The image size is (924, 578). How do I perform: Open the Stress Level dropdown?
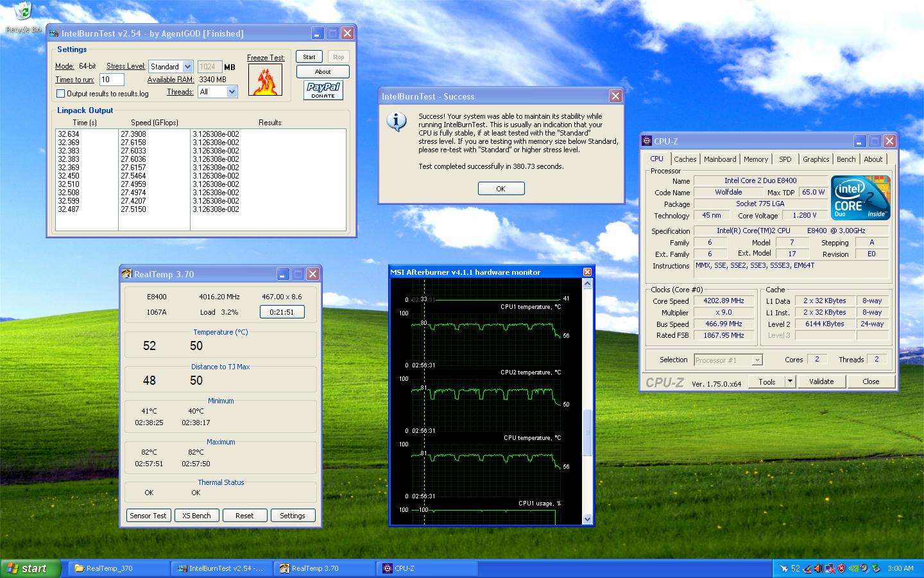click(187, 67)
